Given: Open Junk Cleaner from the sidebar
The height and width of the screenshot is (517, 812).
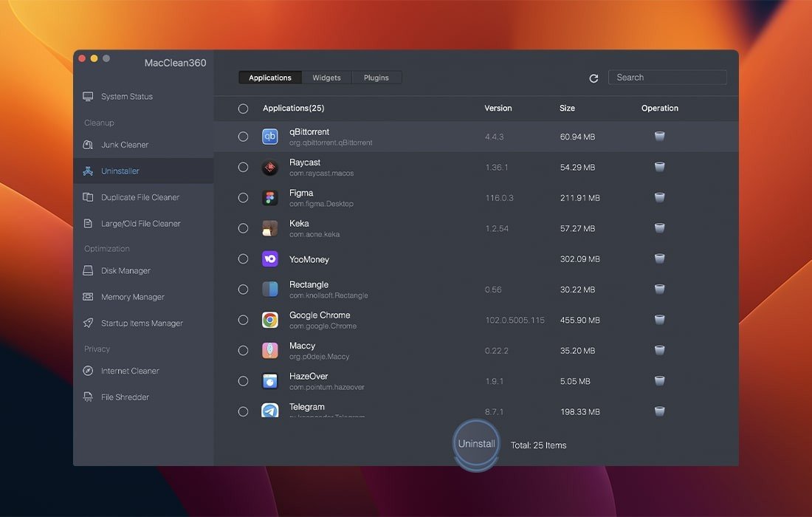Looking at the screenshot, I should [x=124, y=145].
